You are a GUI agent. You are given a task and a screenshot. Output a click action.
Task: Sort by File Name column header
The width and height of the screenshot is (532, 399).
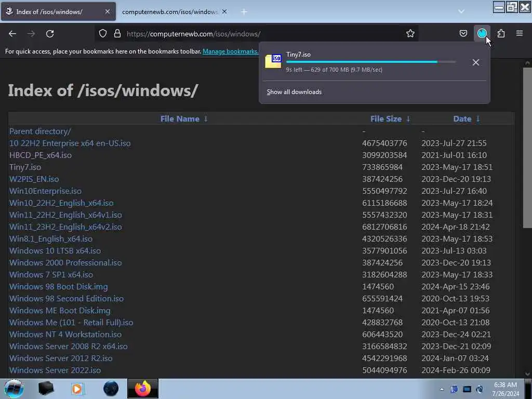point(184,119)
